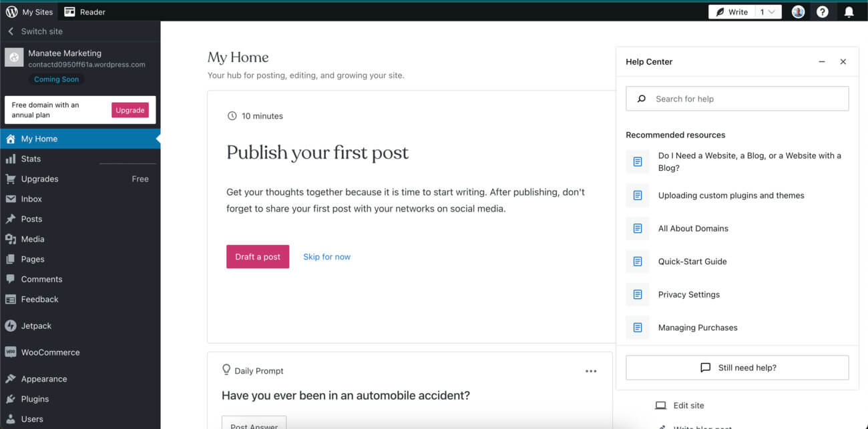868x429 pixels.
Task: Select My Home in sidebar
Action: pos(80,139)
